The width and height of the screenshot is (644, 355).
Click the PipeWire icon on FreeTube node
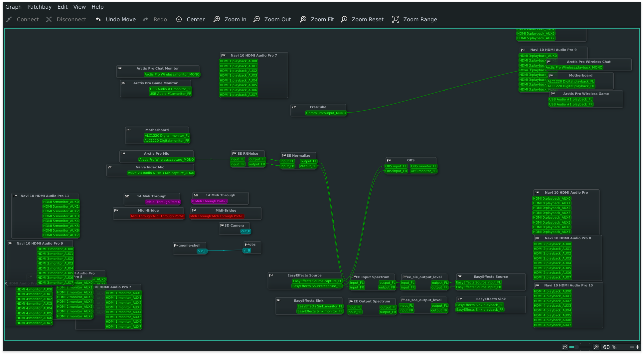294,107
